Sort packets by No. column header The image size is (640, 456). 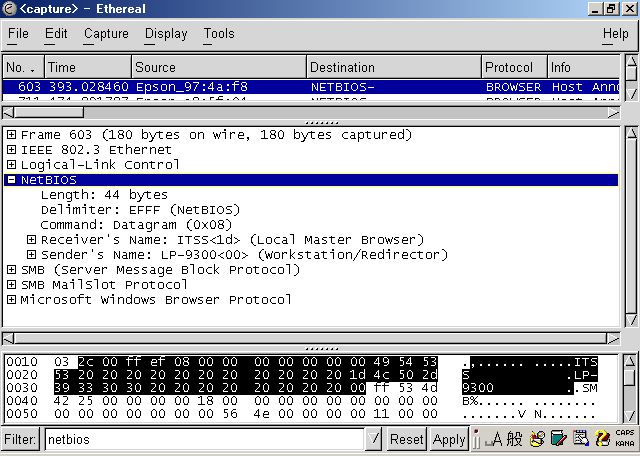point(23,67)
